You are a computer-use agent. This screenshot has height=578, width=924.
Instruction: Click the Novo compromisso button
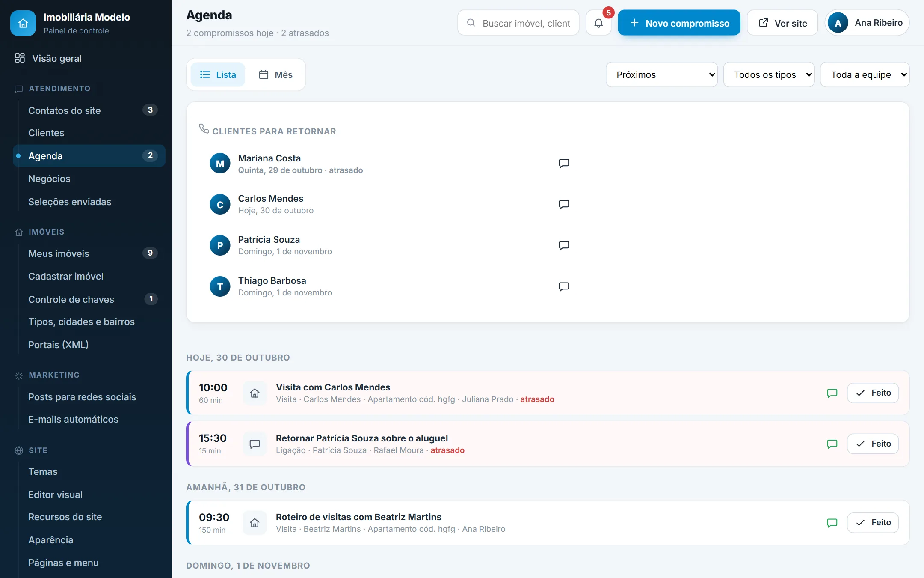click(679, 23)
